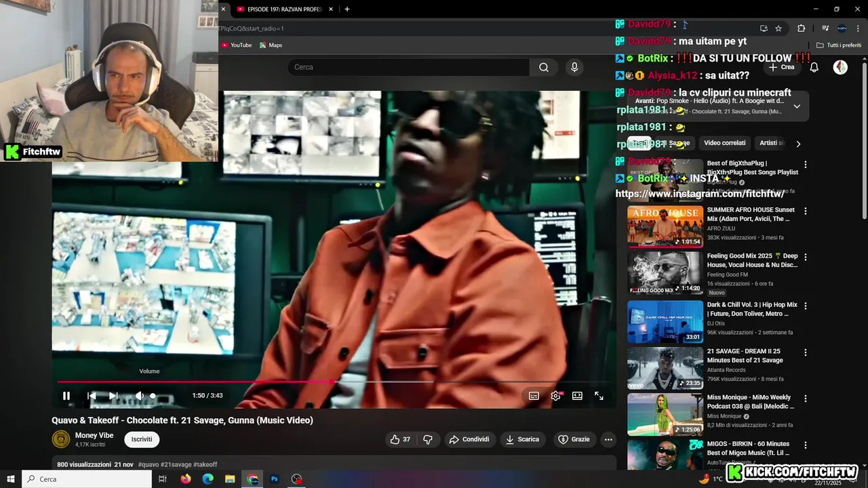Open the Money Vibe channel avatar
Screen dimensions: 868x488
(61, 439)
